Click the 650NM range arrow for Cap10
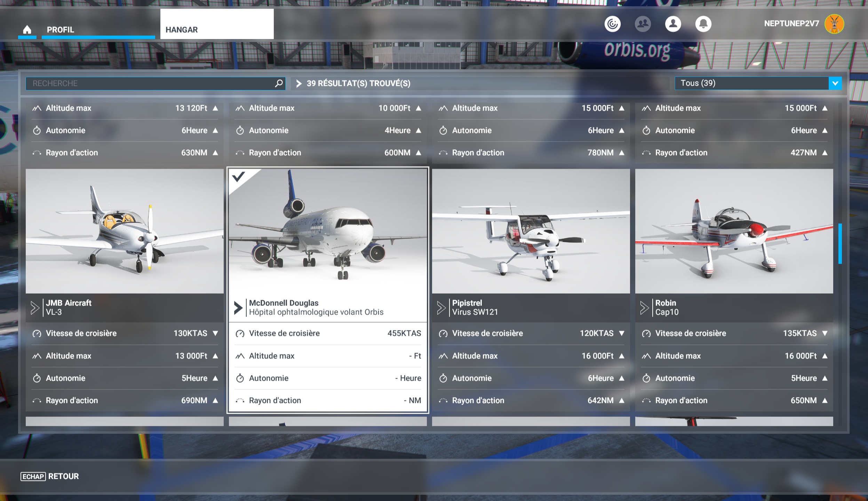The height and width of the screenshot is (501, 868). point(825,400)
